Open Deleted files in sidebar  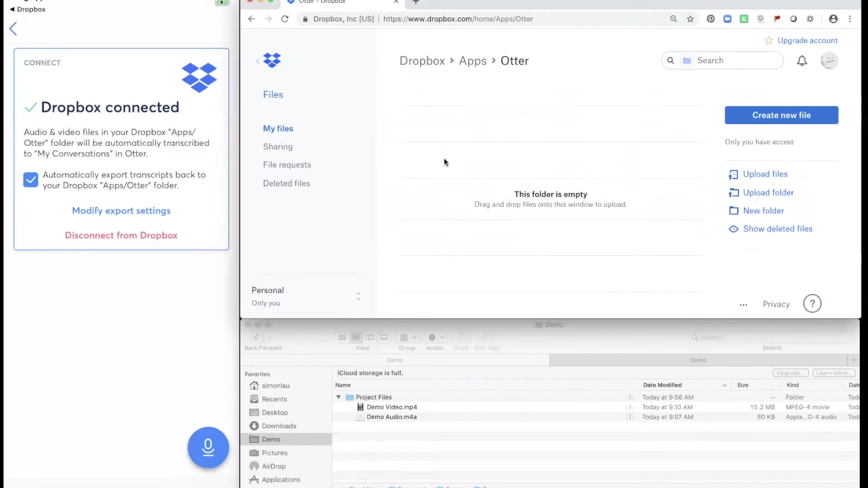[x=287, y=183]
